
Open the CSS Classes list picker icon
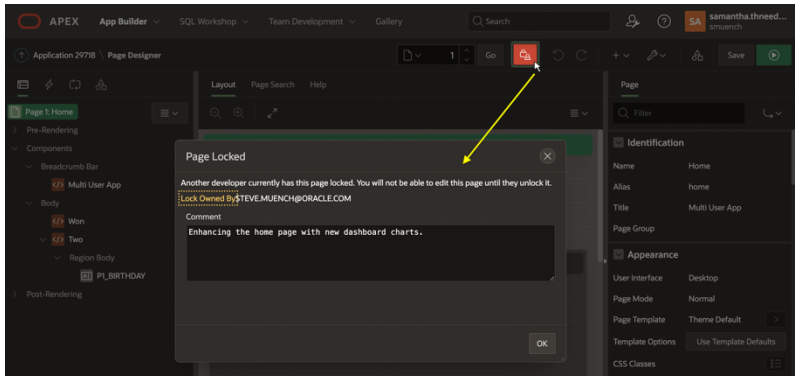776,364
